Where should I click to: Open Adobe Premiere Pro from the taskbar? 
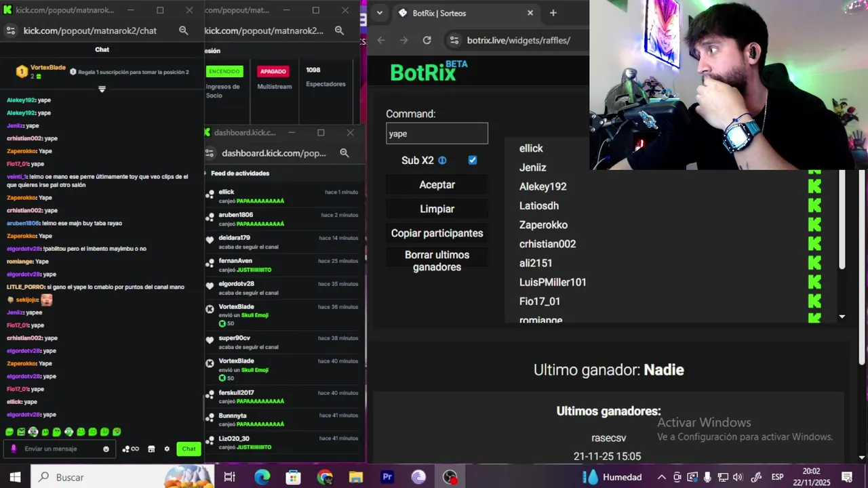tap(387, 477)
